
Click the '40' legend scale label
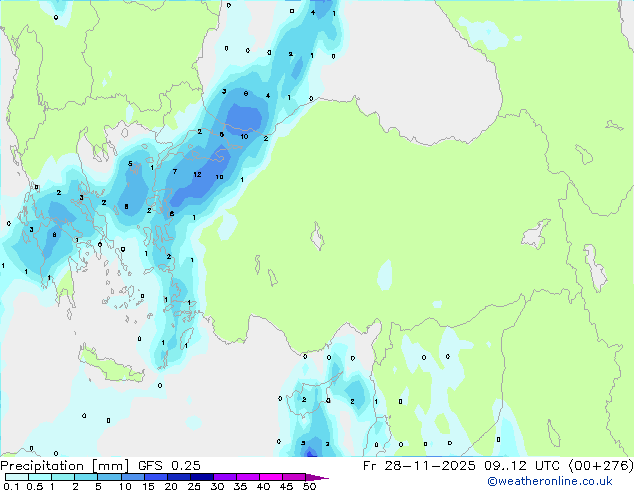coord(263,486)
